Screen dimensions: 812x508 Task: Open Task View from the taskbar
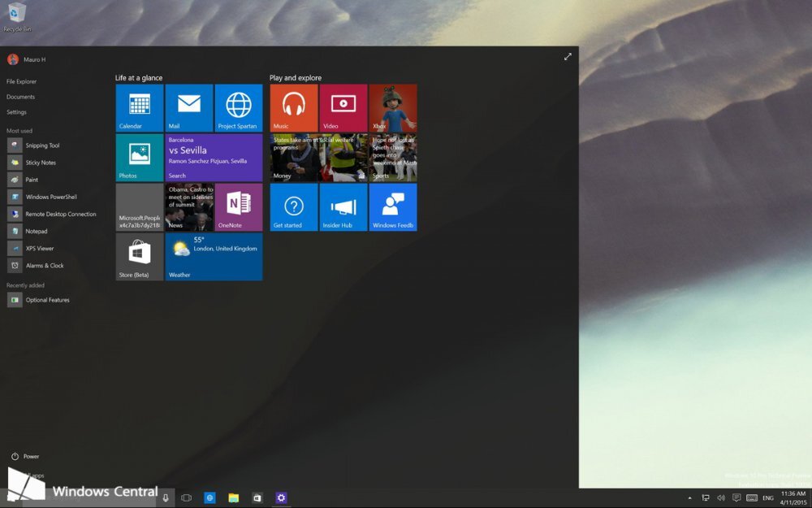(x=187, y=497)
